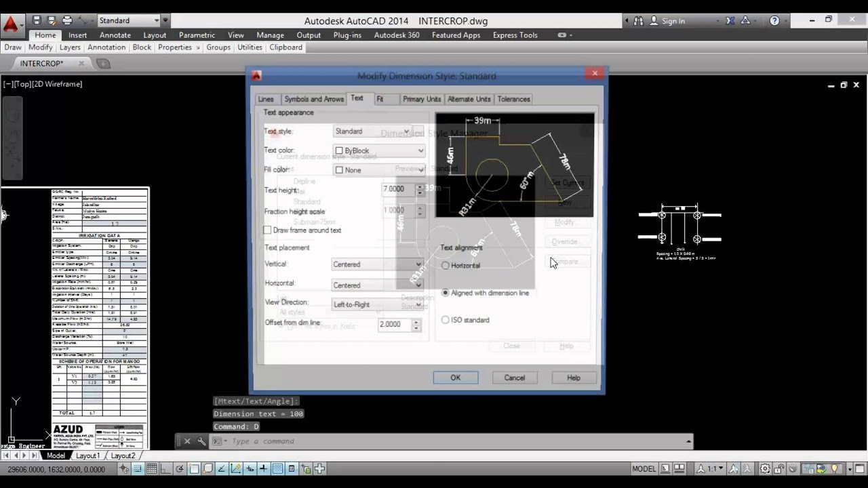Confirm the dimension style with OK
Viewport: 868px width, 488px height.
pos(456,378)
